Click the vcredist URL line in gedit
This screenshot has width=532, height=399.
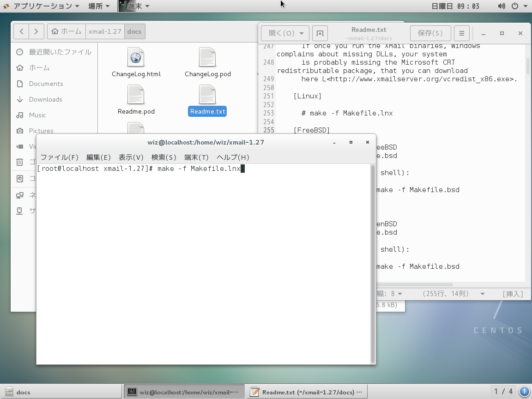(x=409, y=79)
